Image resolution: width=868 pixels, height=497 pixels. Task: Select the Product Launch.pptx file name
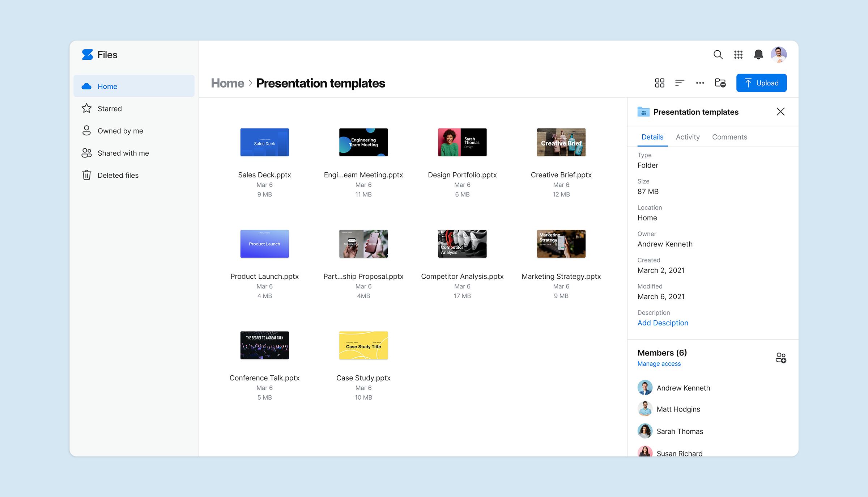[x=264, y=276]
